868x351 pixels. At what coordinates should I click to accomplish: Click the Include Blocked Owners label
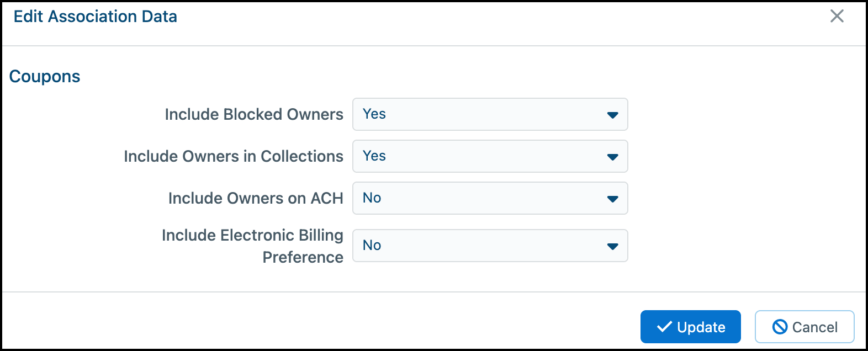click(254, 114)
